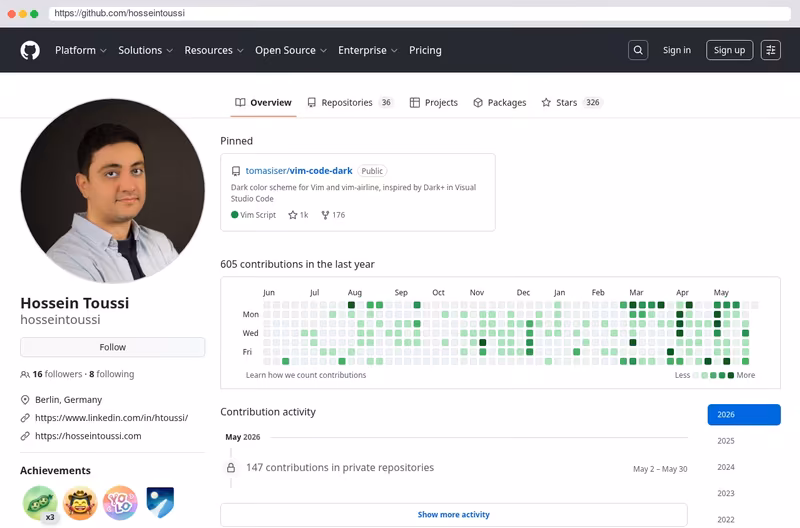Follow Hossein Toussi
800x528 pixels.
point(112,347)
